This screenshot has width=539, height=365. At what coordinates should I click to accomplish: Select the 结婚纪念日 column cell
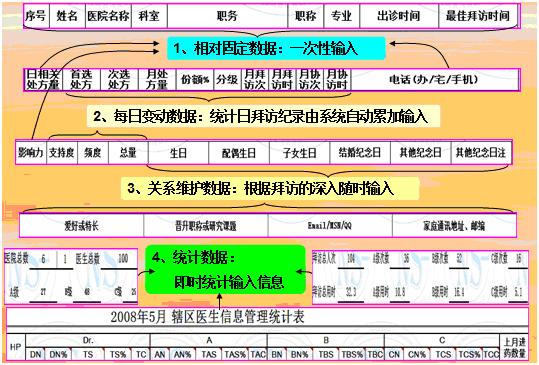[360, 153]
